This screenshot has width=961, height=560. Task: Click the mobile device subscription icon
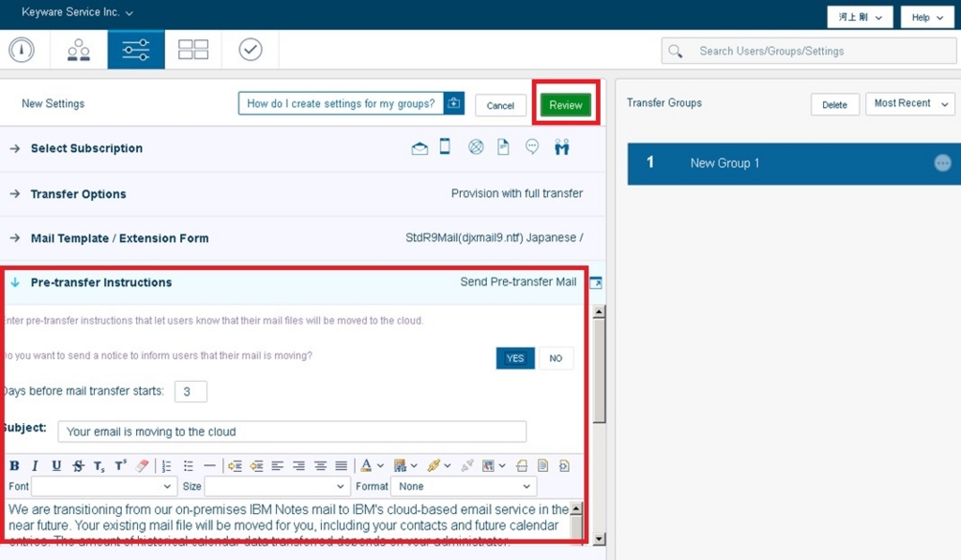coord(445,146)
